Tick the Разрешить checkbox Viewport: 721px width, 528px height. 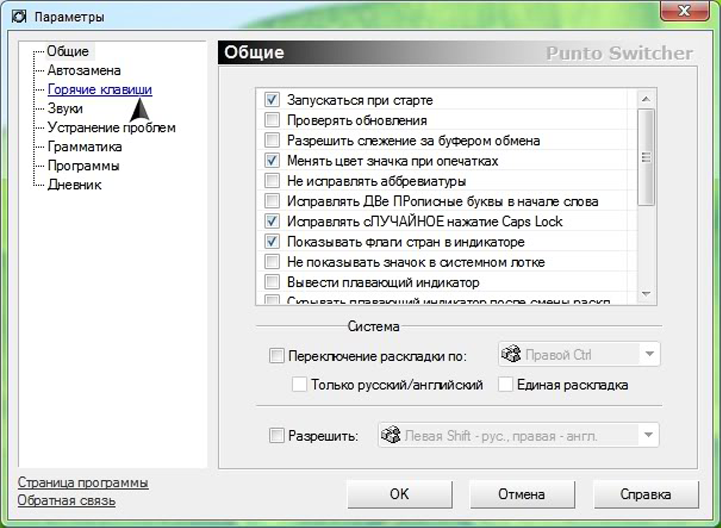click(276, 435)
